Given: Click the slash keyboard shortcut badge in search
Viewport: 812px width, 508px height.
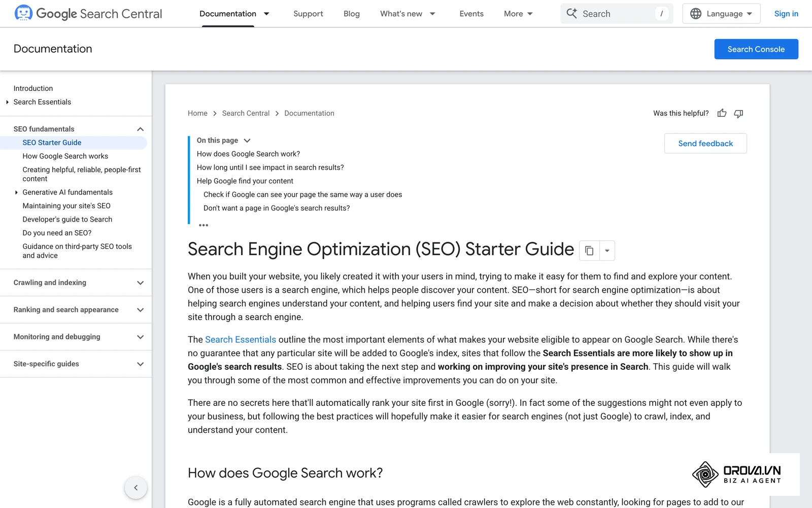Looking at the screenshot, I should tap(661, 14).
